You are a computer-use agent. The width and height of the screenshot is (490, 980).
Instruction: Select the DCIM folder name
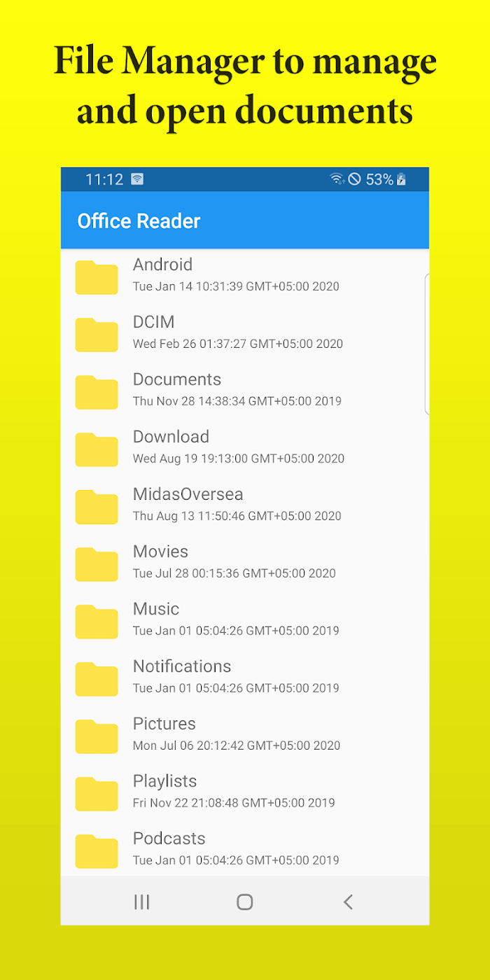click(x=153, y=322)
